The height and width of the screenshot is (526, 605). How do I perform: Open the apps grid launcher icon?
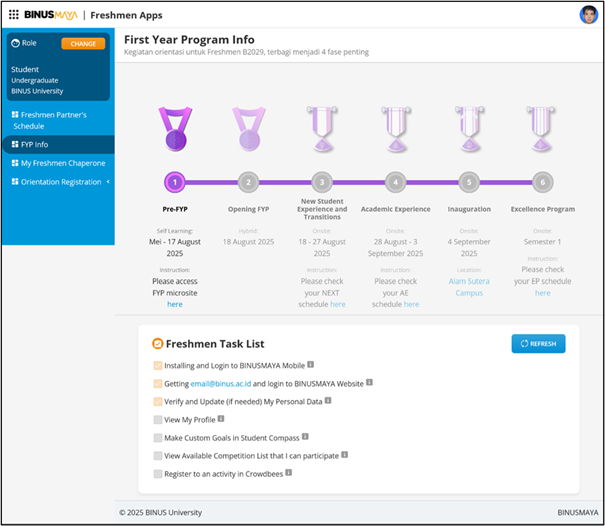tap(14, 15)
